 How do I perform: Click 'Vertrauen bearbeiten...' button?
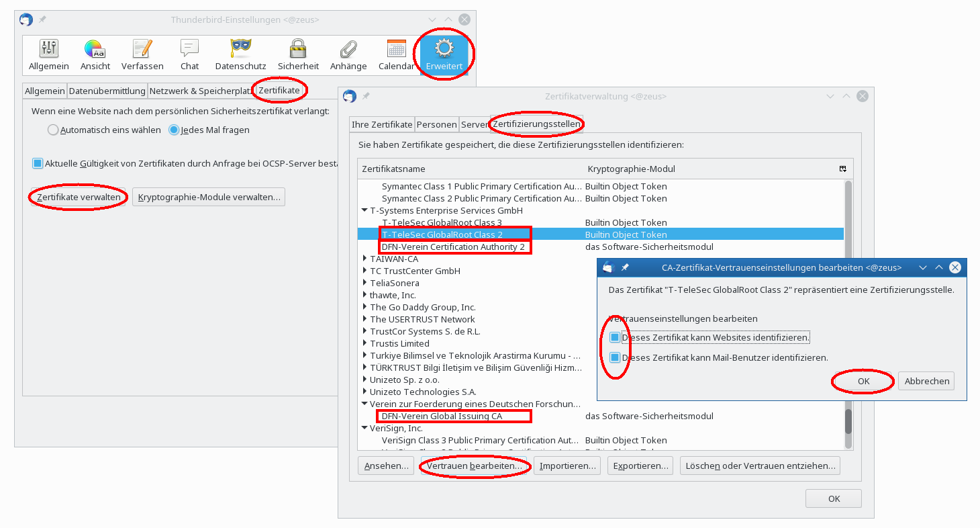pos(475,466)
